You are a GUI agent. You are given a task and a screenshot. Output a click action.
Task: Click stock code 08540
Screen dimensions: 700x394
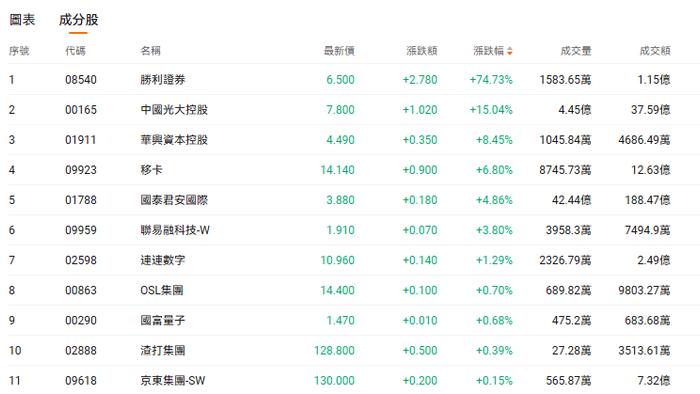point(81,80)
